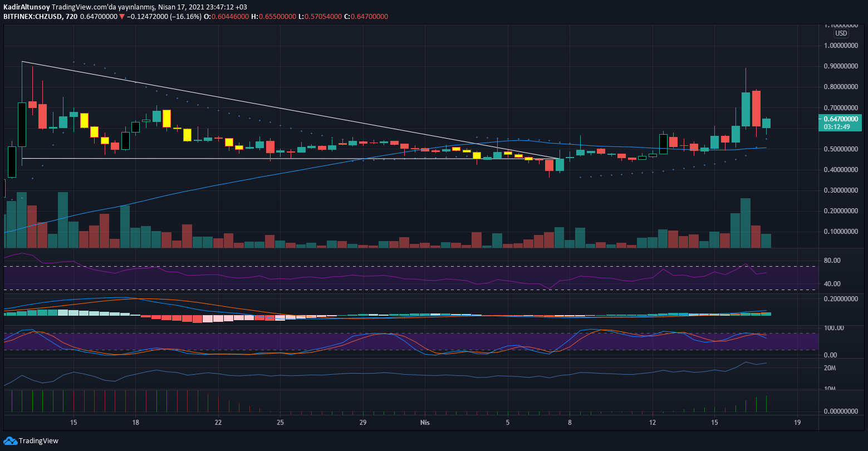This screenshot has width=868, height=451.
Task: Click the open value O:0.60446000
Action: (x=225, y=17)
